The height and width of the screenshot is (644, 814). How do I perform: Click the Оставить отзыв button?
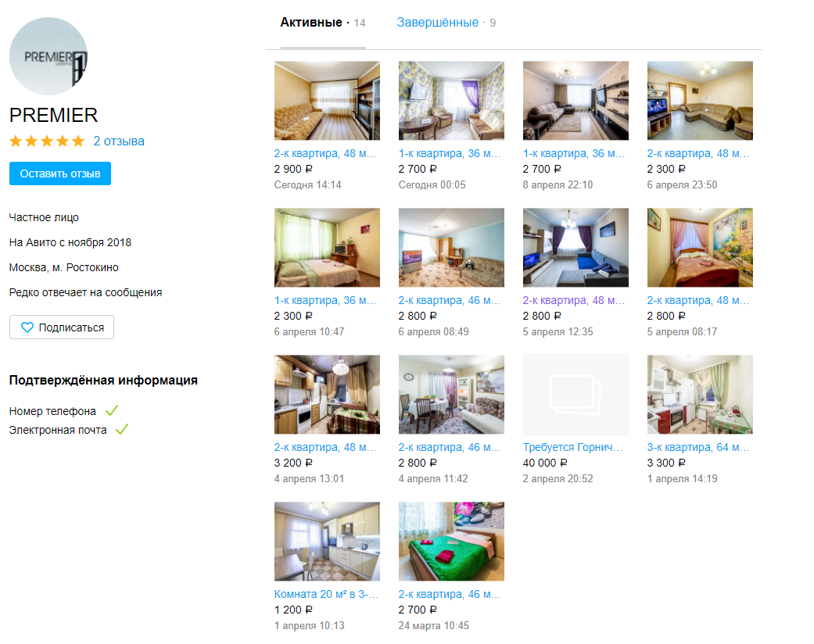coord(60,174)
